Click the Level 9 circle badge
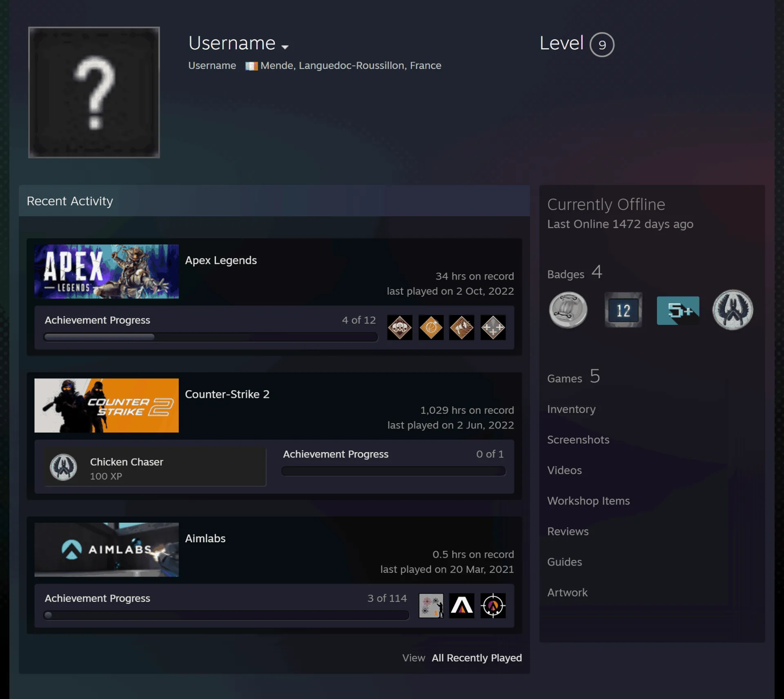This screenshot has height=699, width=784. click(x=602, y=44)
